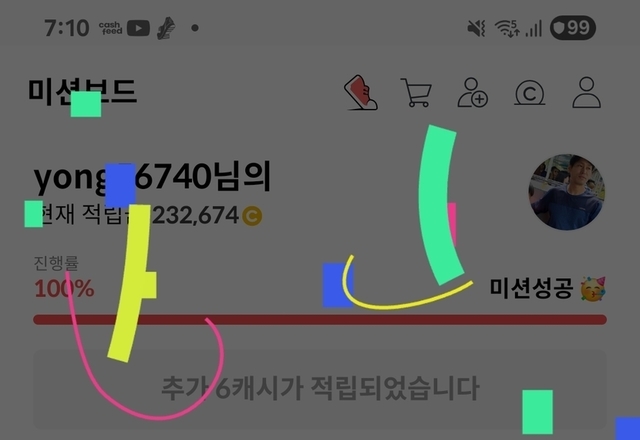Tap the winged shoe notification icon

(166, 28)
